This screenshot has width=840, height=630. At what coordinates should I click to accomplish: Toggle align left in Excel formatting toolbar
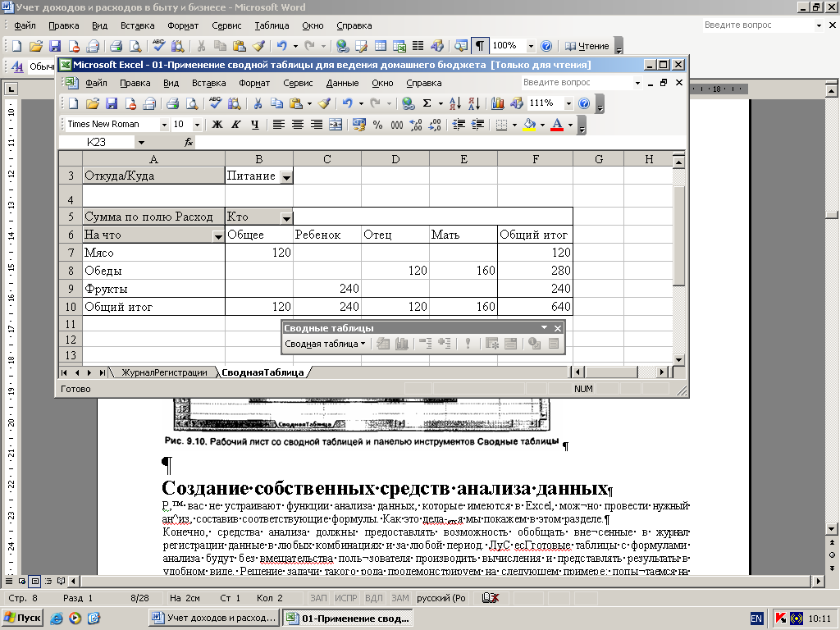(x=279, y=125)
